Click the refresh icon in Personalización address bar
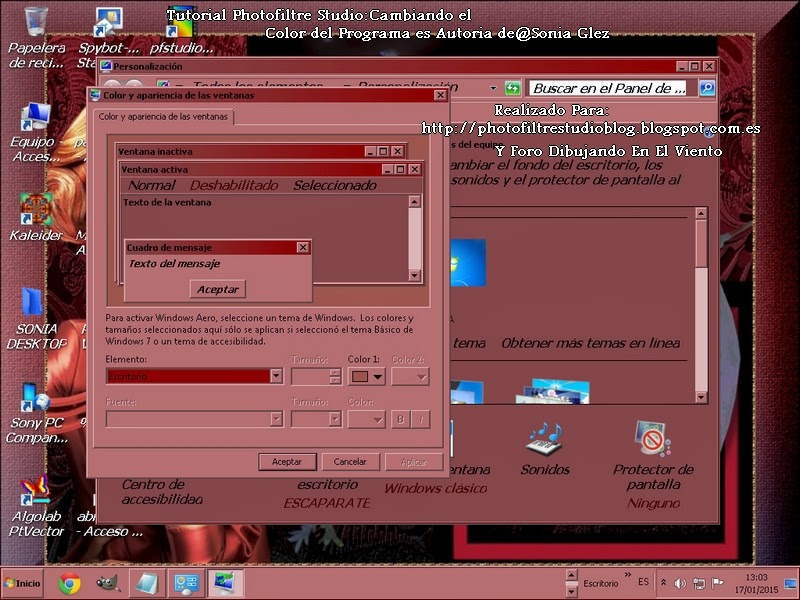800x600 pixels. (512, 88)
